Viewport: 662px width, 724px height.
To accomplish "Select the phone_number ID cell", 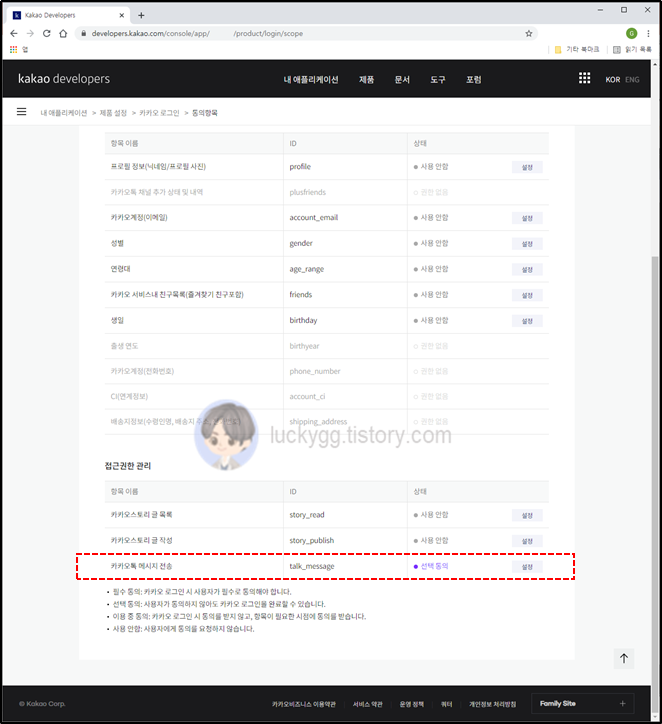I will pos(315,371).
